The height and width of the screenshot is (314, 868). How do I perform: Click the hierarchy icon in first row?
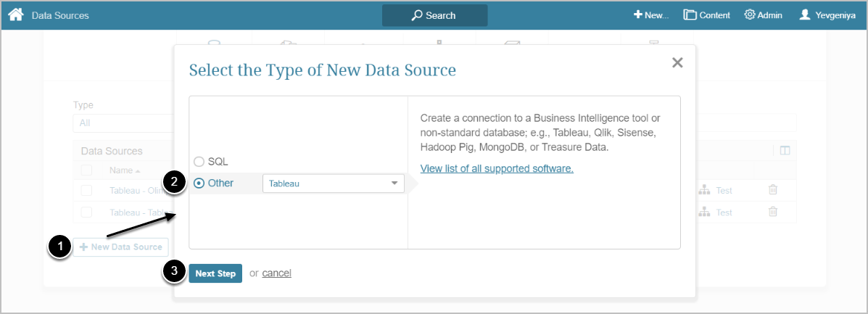703,190
